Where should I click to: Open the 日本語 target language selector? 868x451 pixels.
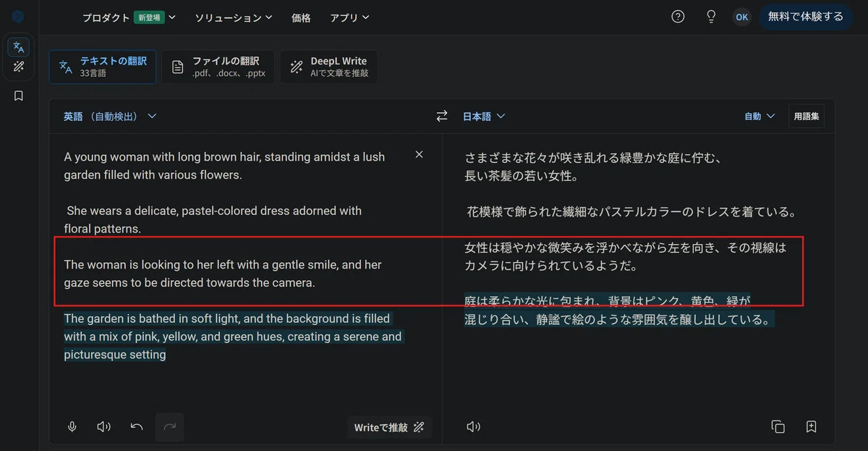[484, 116]
